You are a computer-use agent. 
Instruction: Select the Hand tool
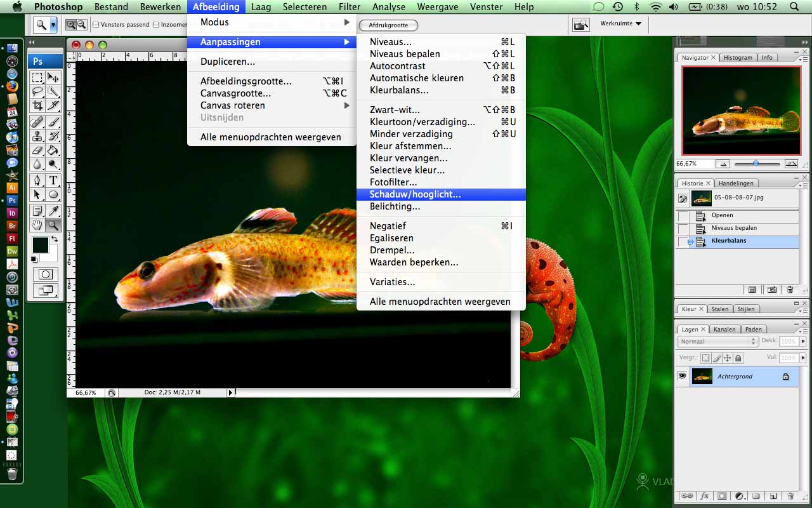tap(38, 225)
